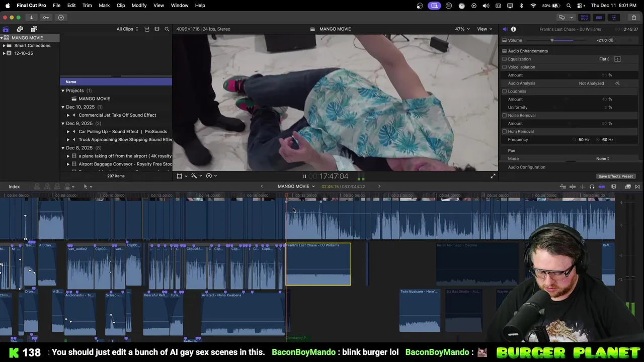Select the Aviated - Nana Kwabena clip
The height and width of the screenshot is (362, 644).
(243, 314)
